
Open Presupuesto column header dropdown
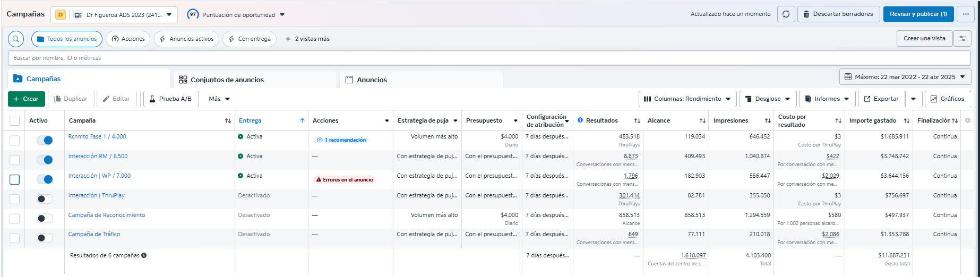coord(515,121)
